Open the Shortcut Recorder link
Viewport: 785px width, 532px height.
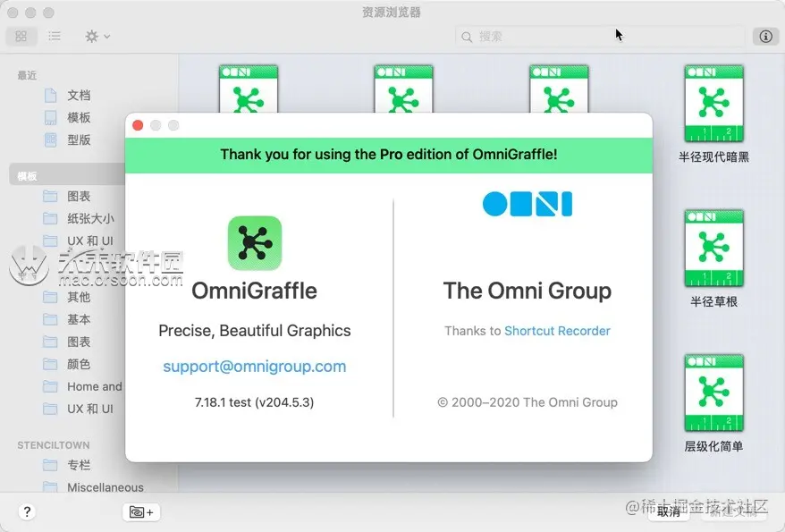click(x=557, y=331)
